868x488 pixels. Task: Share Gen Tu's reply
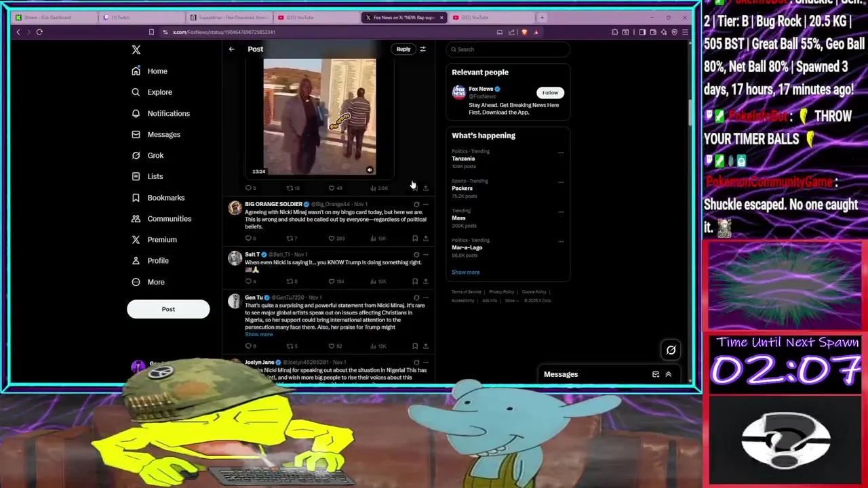tap(425, 346)
